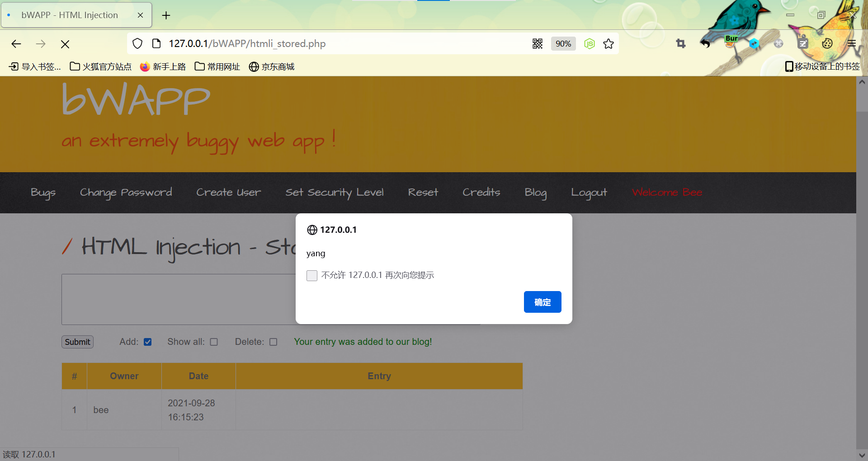The height and width of the screenshot is (461, 868).
Task: Click the Entry column header
Action: point(379,376)
